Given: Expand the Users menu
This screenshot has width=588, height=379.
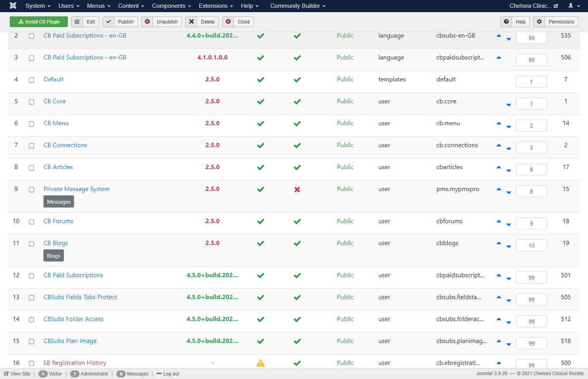Looking at the screenshot, I should click(x=69, y=6).
